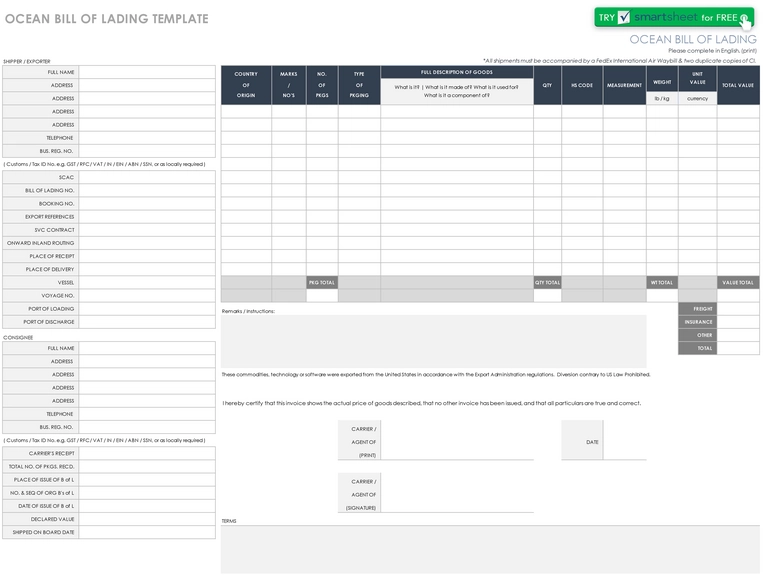Image resolution: width=763 pixels, height=575 pixels.
Task: Click the No. of Pkgs column header
Action: point(322,85)
